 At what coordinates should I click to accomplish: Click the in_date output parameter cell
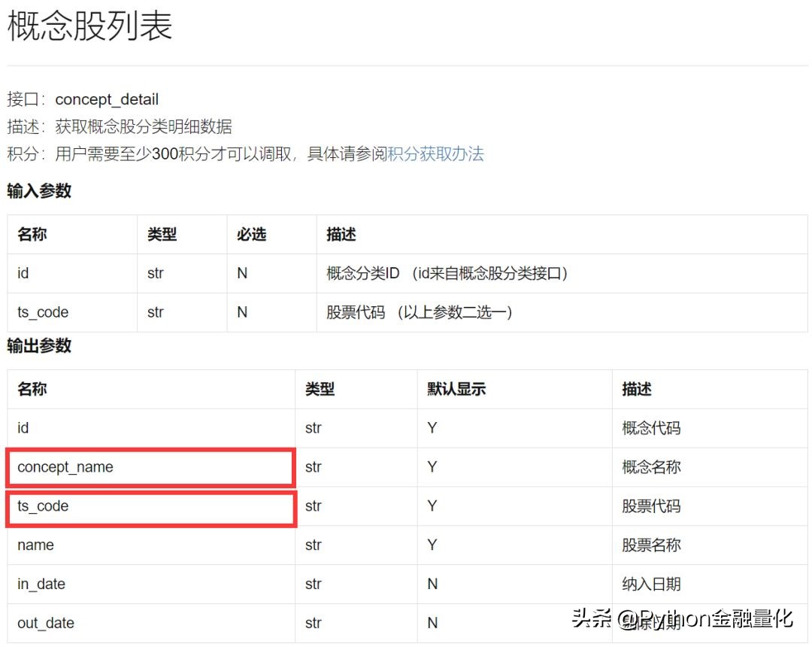click(41, 584)
